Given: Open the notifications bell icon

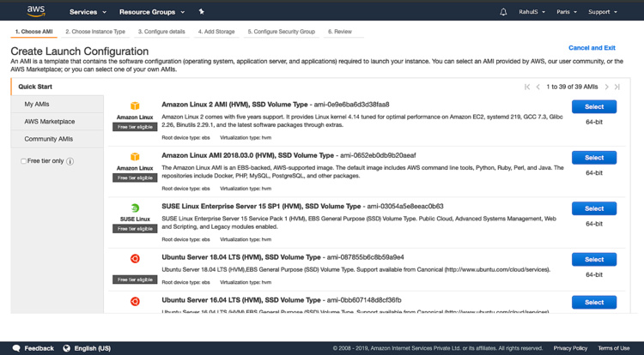Looking at the screenshot, I should pyautogui.click(x=503, y=12).
